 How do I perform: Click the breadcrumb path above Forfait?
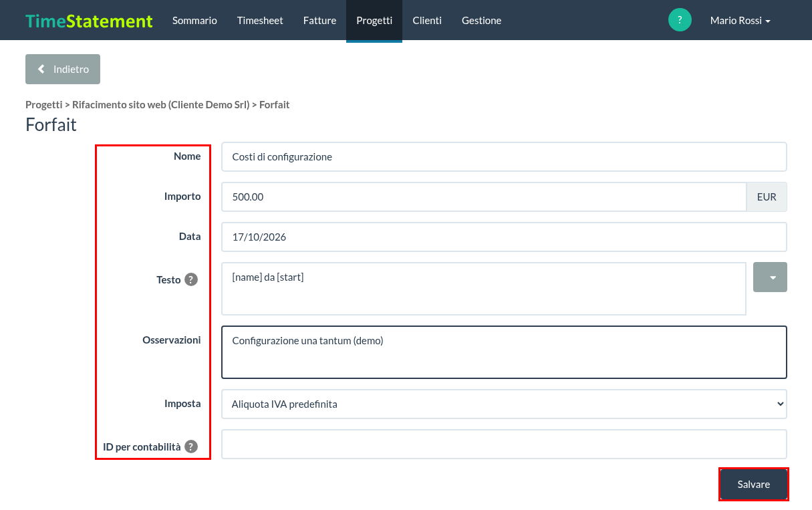coord(157,105)
